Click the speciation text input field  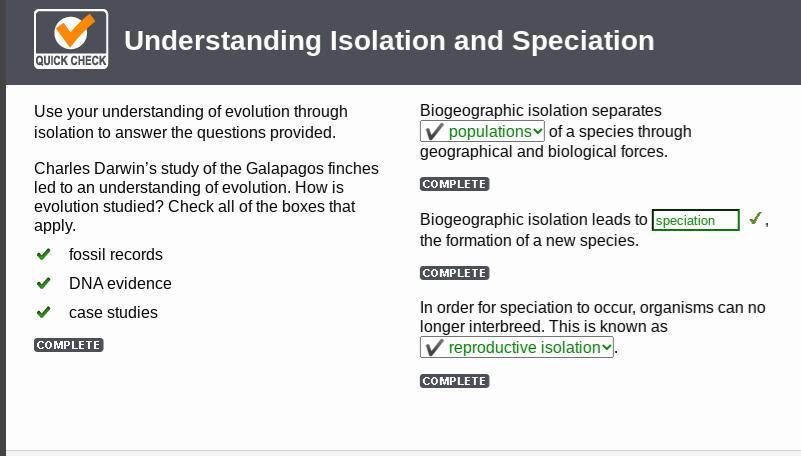[695, 220]
